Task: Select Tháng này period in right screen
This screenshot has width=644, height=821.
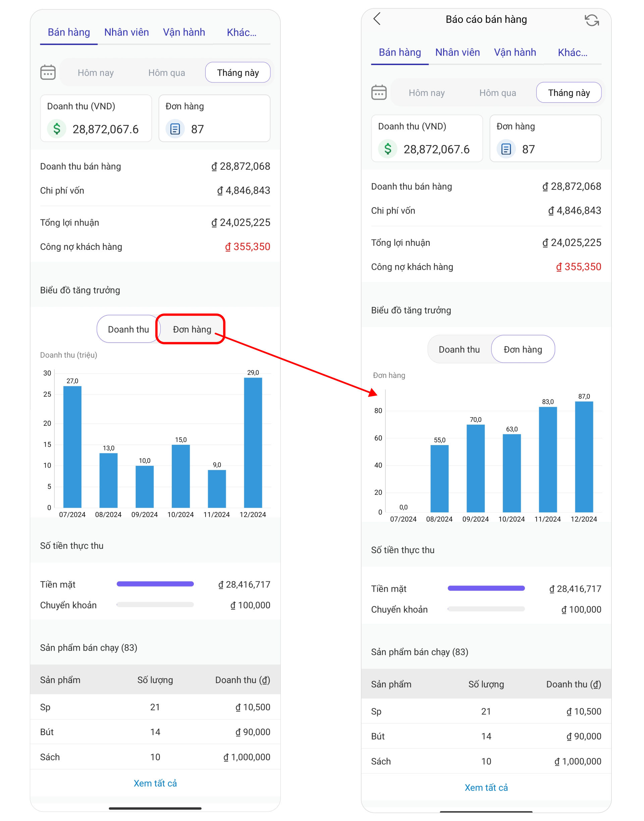Action: pos(569,92)
